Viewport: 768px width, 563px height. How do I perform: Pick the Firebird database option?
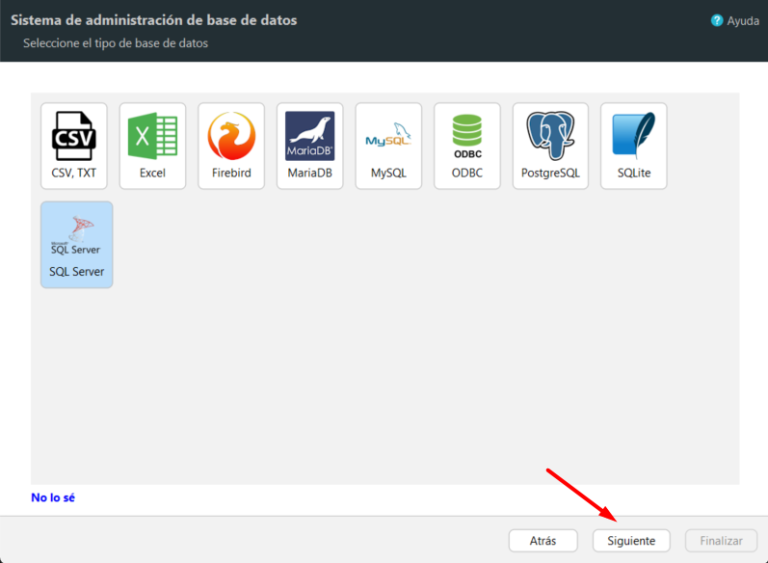[x=231, y=146]
